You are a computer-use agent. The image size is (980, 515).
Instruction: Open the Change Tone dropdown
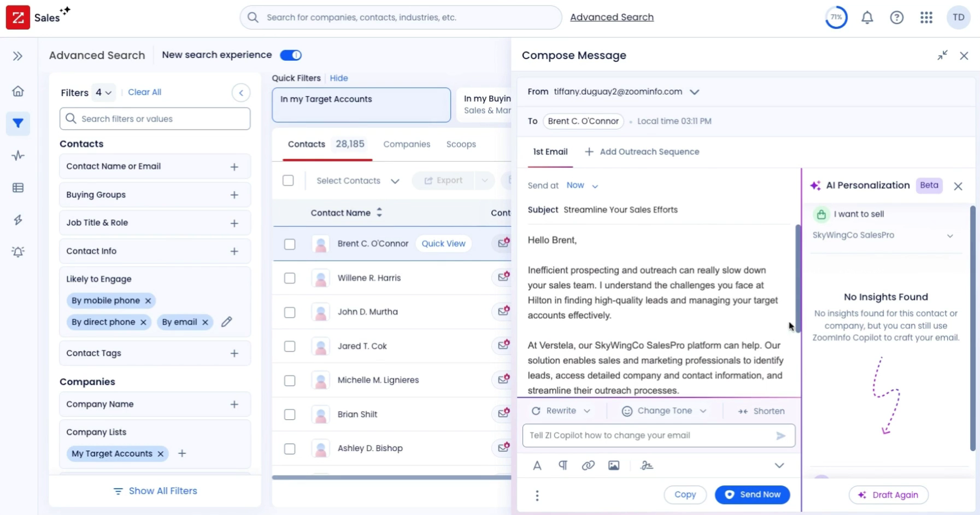tap(664, 411)
